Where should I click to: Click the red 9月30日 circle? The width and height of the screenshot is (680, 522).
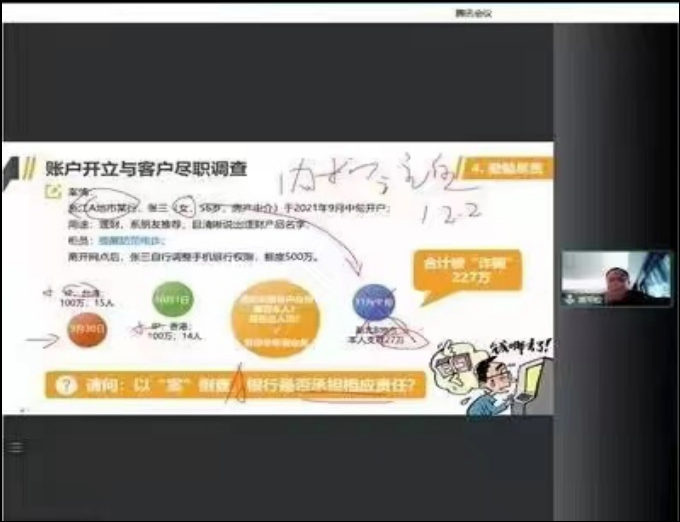(84, 331)
